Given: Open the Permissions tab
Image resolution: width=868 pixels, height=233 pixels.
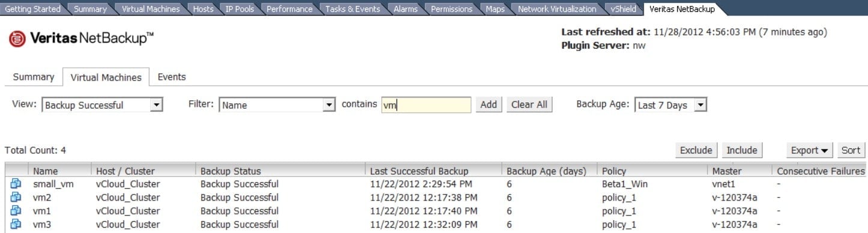Looking at the screenshot, I should coord(451,9).
